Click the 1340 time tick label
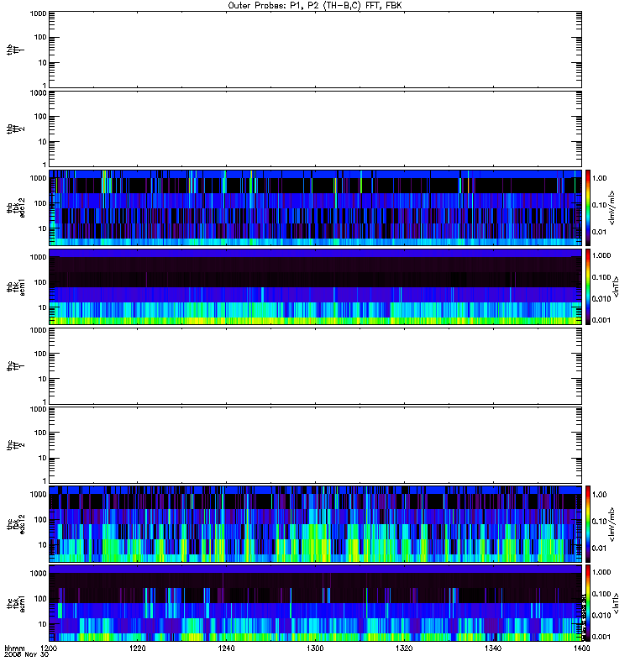The height and width of the screenshot is (672, 630). (493, 648)
